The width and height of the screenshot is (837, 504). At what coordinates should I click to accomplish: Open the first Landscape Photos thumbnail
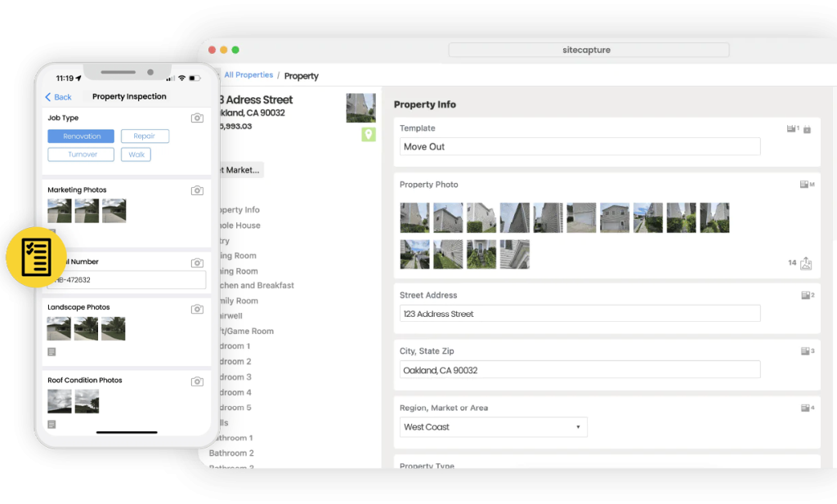[x=59, y=328]
